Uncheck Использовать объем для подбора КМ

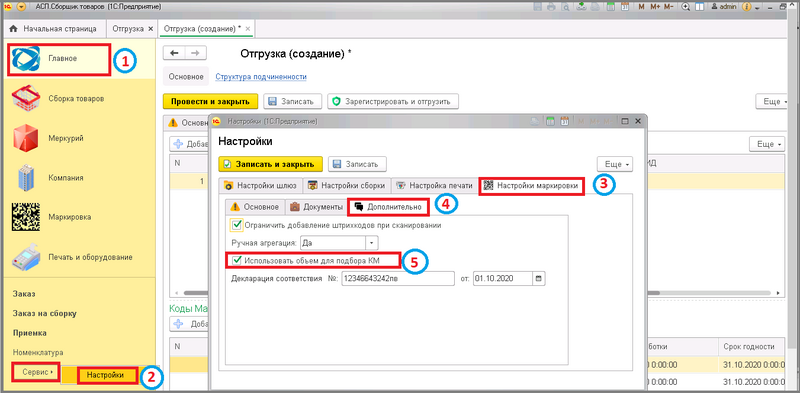237,261
